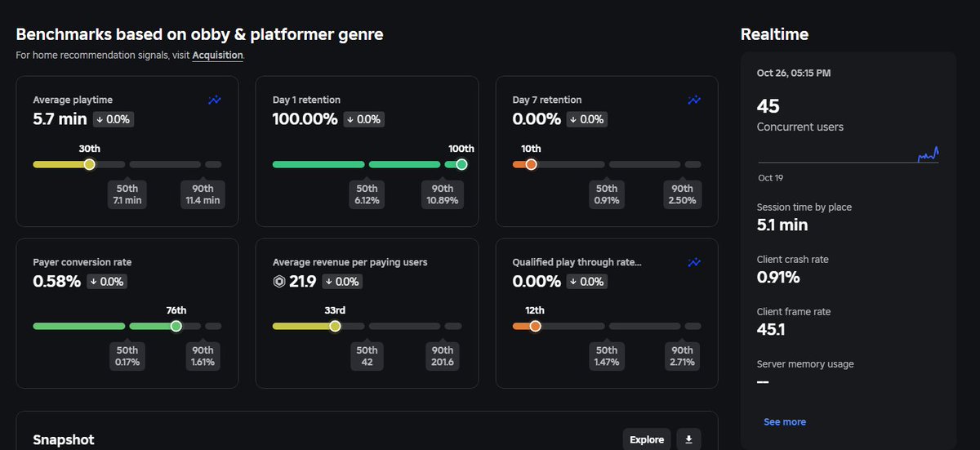Click the 12th percentile marker on Qualified play through
The image size is (980, 450).
535,326
